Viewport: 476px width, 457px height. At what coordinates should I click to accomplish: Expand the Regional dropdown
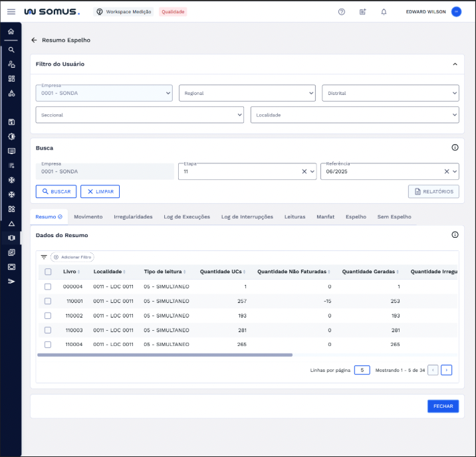coord(247,93)
